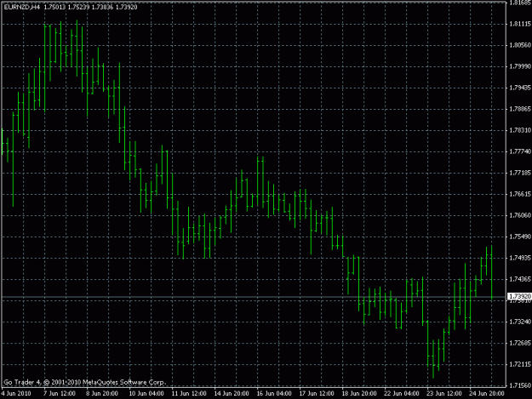Screen dimensions: 532x399
Task: Click the 16 Jun 04:00 time label
Action: pos(274,394)
